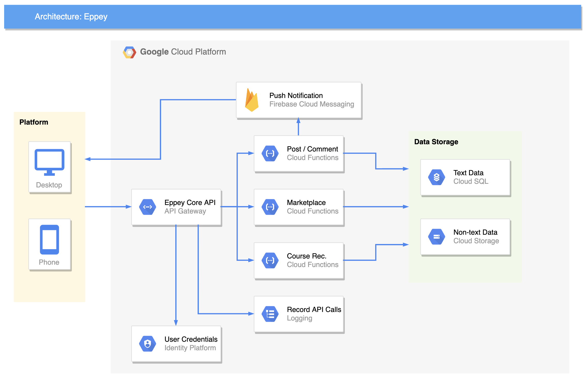Select the API Gateway hexagon icon
Image resolution: width=588 pixels, height=381 pixels.
[x=147, y=207]
